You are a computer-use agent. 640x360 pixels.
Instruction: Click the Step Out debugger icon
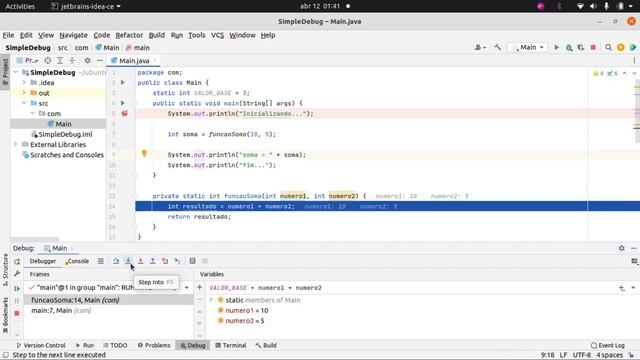tap(152, 261)
